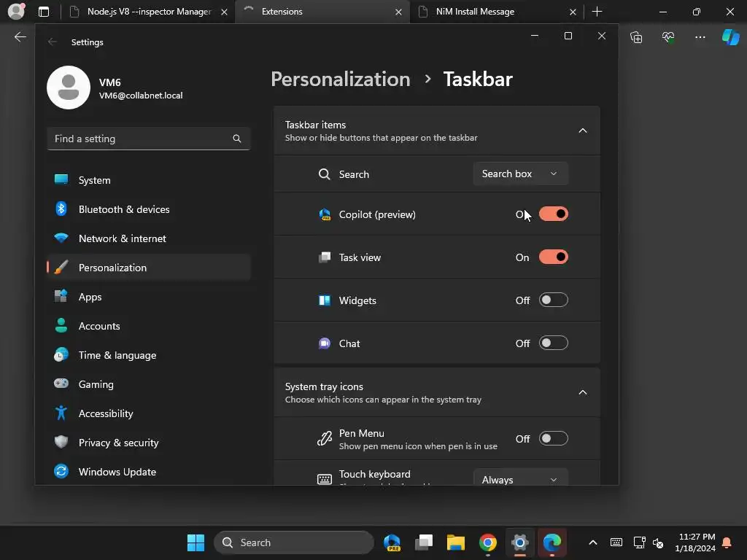
Task: Open Network & internet settings
Action: (149, 238)
